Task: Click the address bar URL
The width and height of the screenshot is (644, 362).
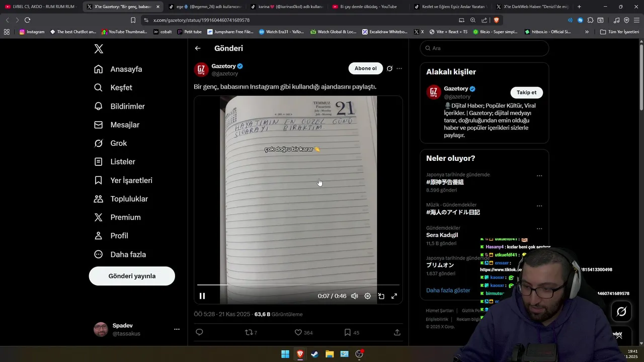Action: point(201,20)
